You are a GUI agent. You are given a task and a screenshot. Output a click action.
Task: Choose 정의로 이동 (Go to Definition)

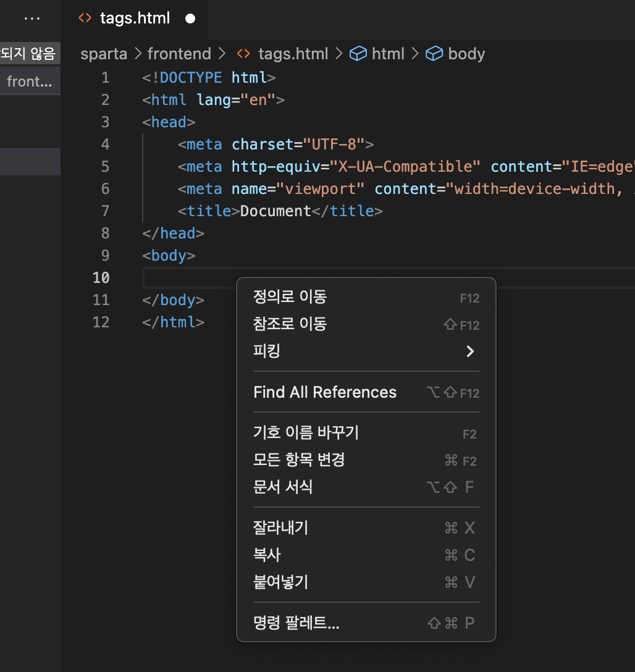point(366,297)
